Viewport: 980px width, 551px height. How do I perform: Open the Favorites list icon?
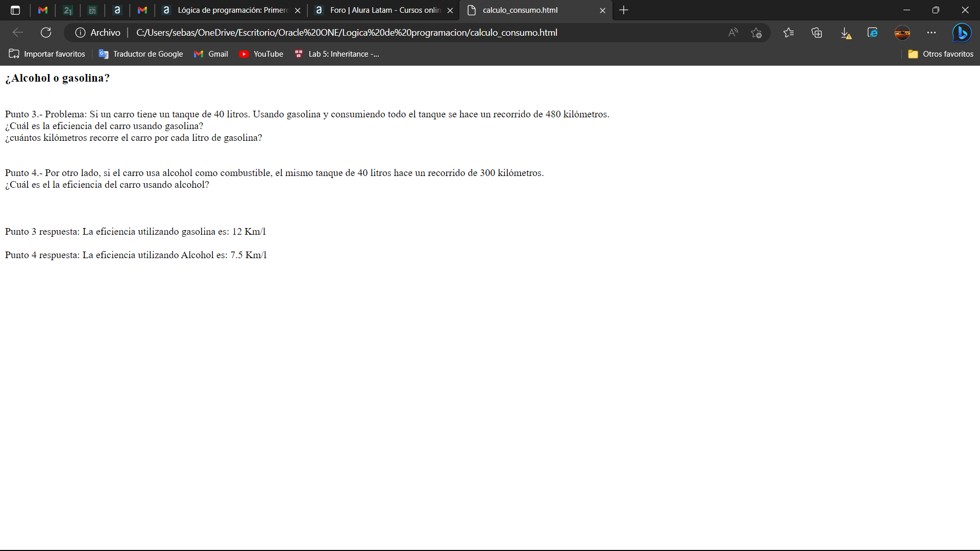pos(789,33)
